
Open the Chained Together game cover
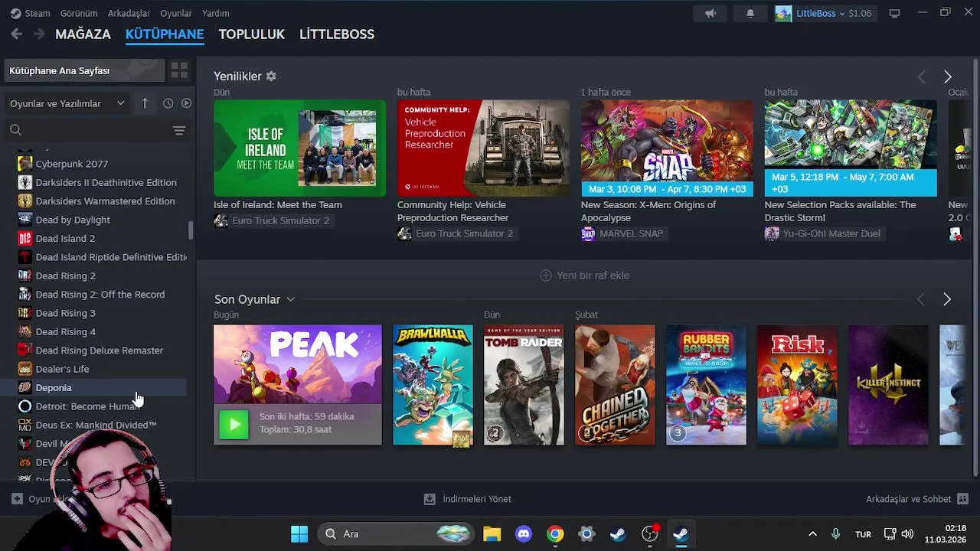616,385
